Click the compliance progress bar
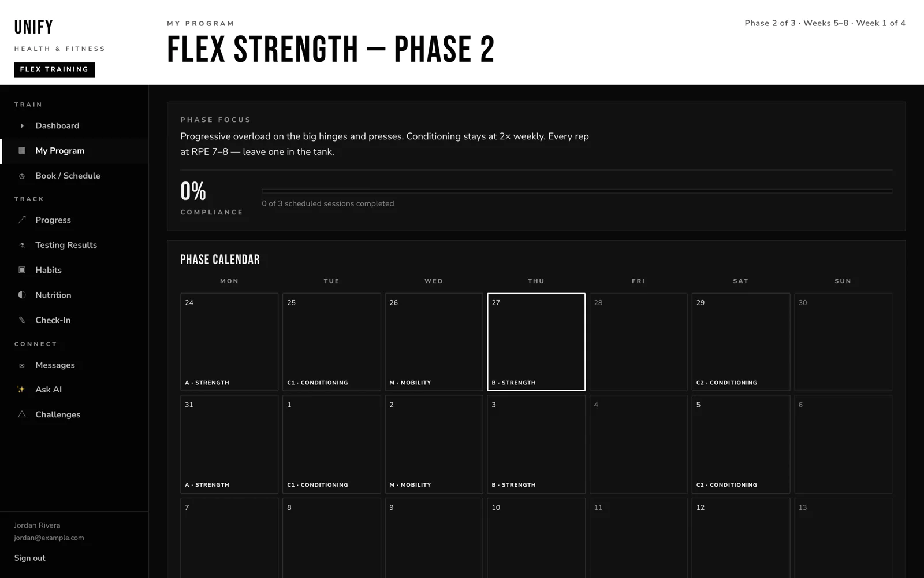Screen dimensions: 924x578 tap(577, 191)
